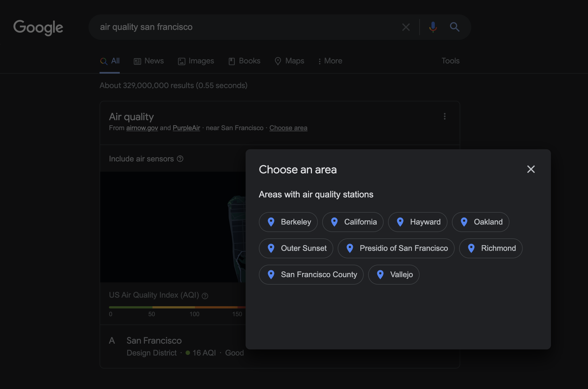This screenshot has height=389, width=588.
Task: Open air quality card three-dot menu
Action: pos(444,116)
